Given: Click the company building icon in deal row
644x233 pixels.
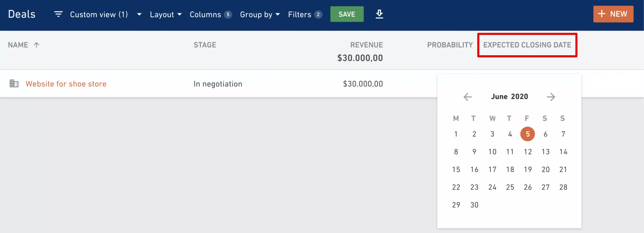Looking at the screenshot, I should pyautogui.click(x=14, y=84).
